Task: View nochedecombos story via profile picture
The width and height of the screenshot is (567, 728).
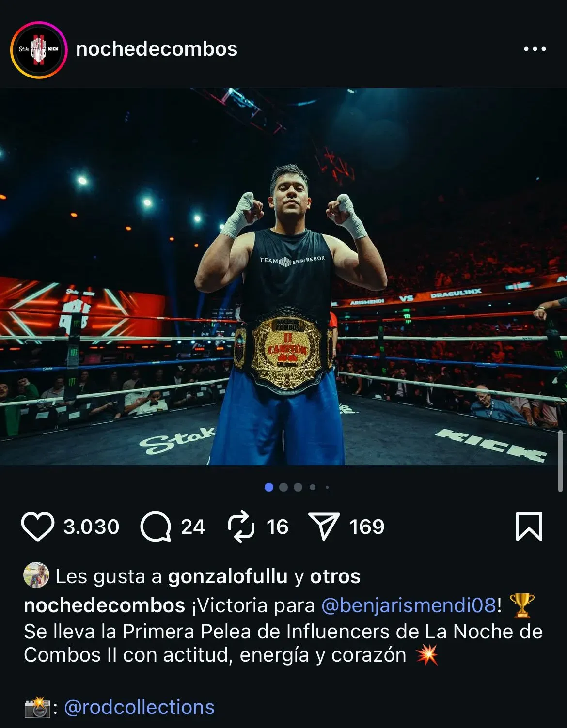Action: [x=38, y=49]
